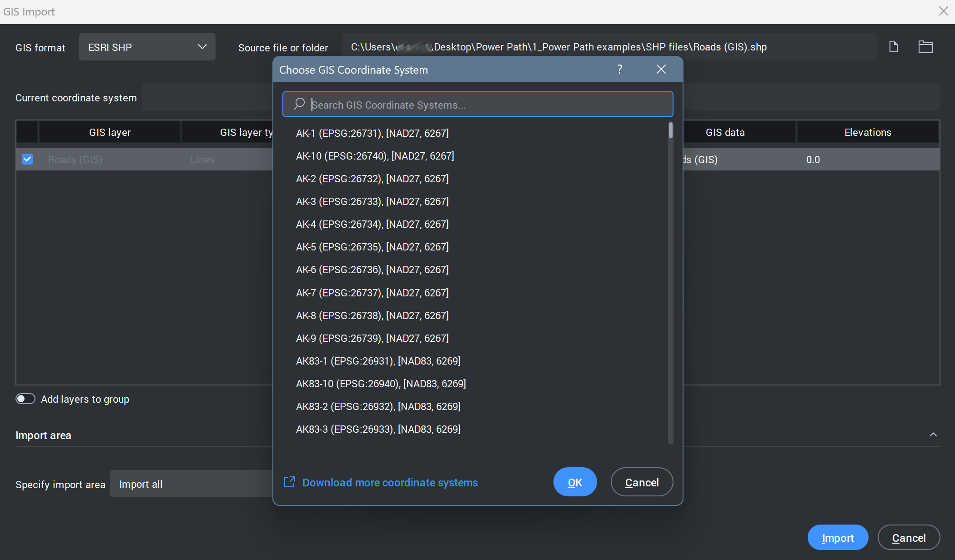
Task: Click the blue Import button
Action: tap(837, 538)
